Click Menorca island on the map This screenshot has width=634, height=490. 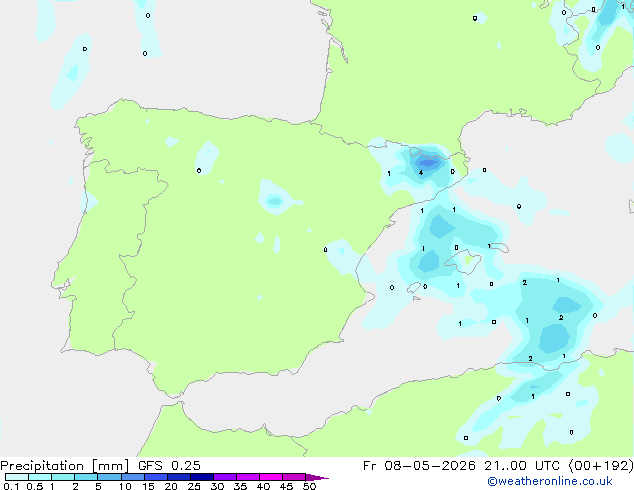click(499, 247)
